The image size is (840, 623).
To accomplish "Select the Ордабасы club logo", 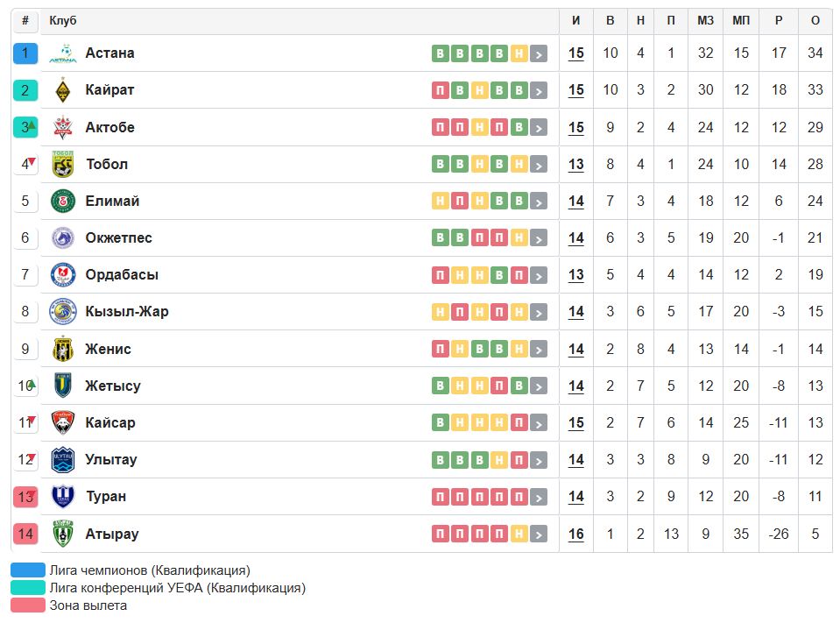I will (x=63, y=275).
